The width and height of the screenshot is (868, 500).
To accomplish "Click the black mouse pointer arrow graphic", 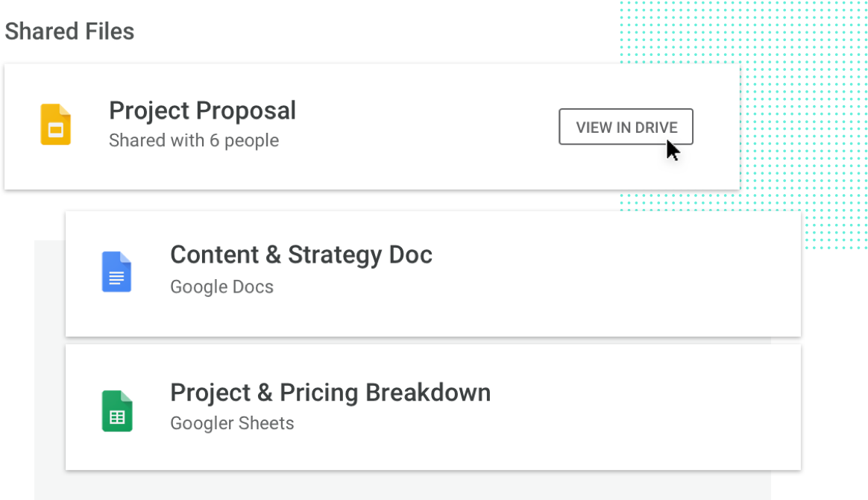I will 673,151.
